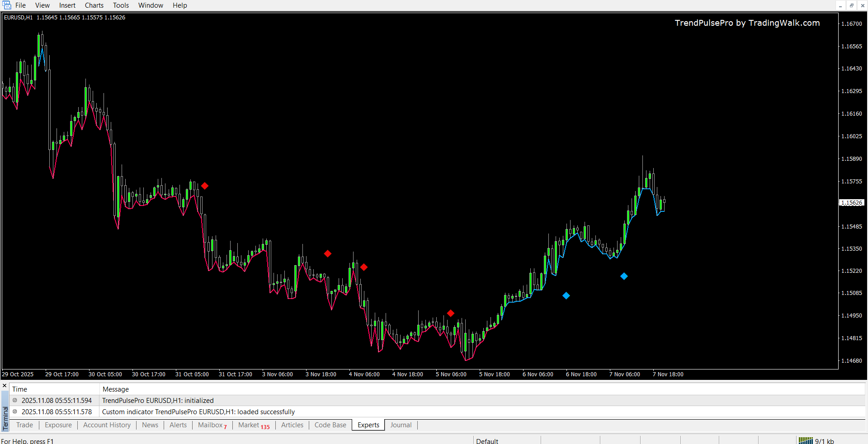Restore down the inner chart window

[x=851, y=5]
